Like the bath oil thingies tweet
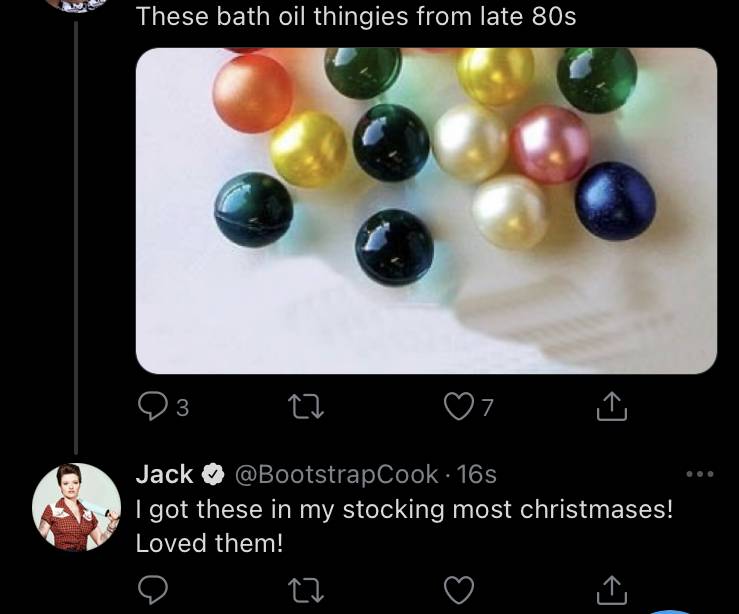The height and width of the screenshot is (614, 739). click(460, 407)
